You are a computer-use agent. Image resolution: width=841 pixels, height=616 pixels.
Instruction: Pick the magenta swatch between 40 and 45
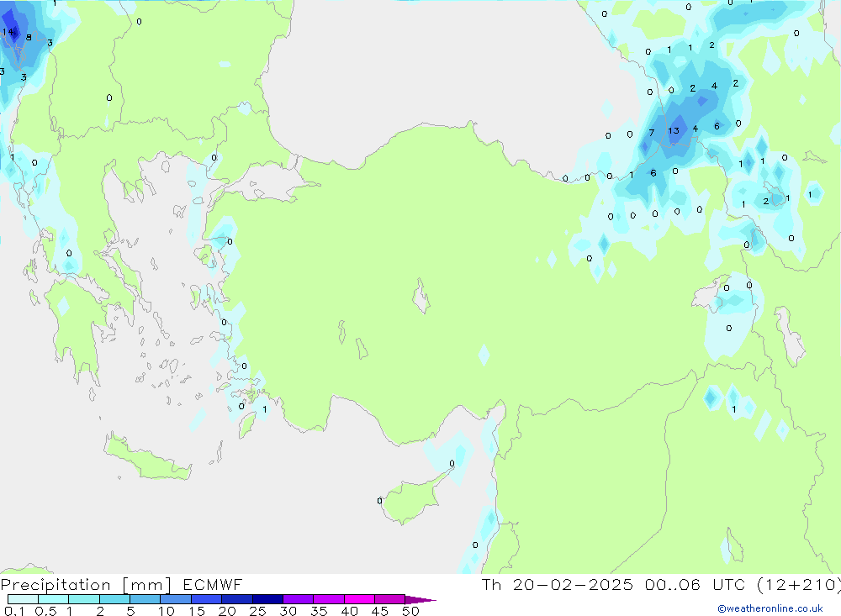[x=359, y=599]
